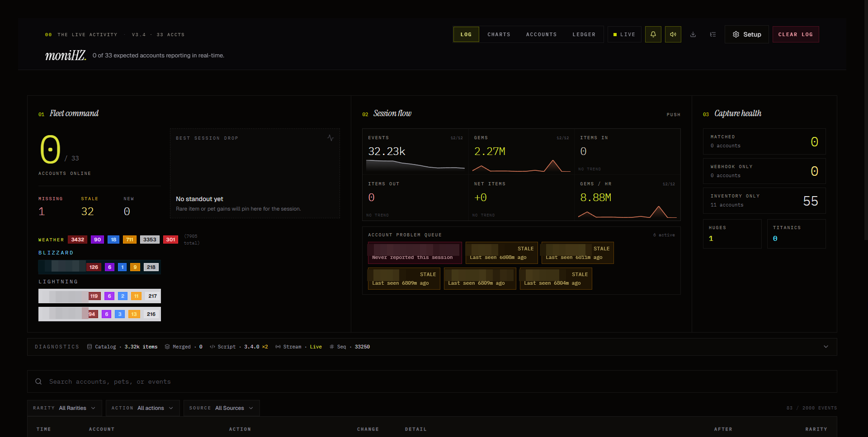Switch to the CHARTS tab
The height and width of the screenshot is (437, 868).
499,34
